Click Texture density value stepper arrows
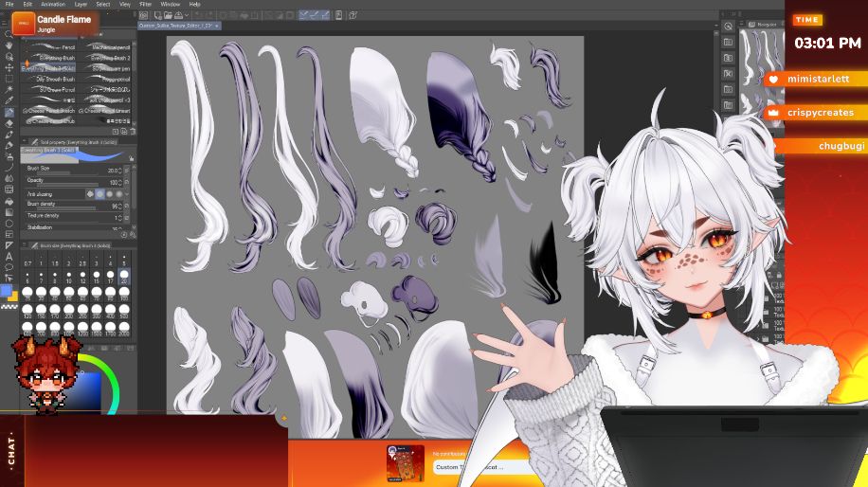868x487 pixels. tap(120, 218)
